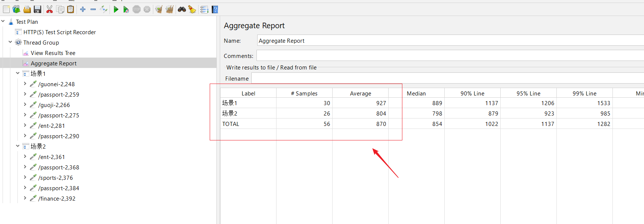Click the Help question mark icon
This screenshot has height=224, width=644.
point(215,9)
